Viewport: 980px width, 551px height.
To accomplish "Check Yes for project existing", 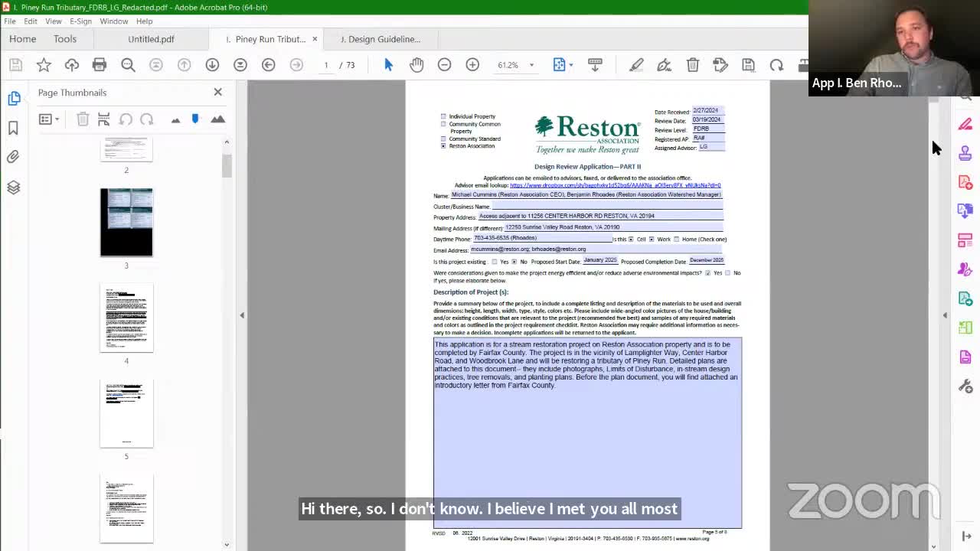I will [495, 262].
